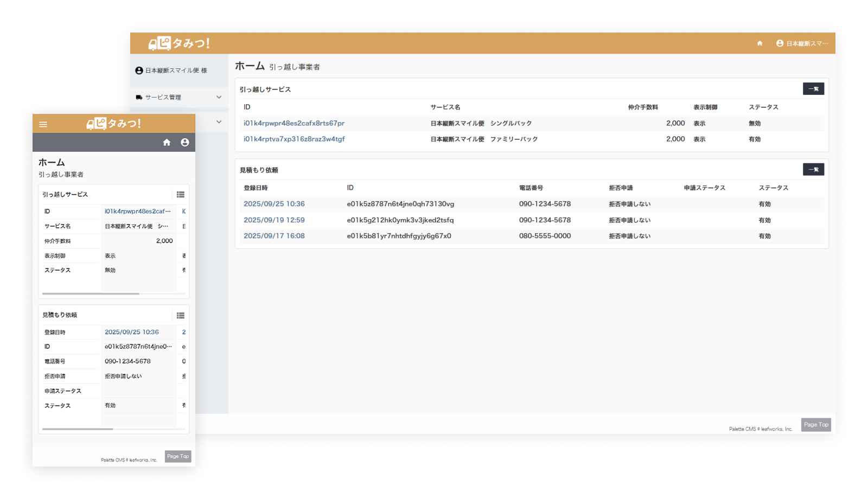Click 一覧 button in 見積もり依頼 panel
The height and width of the screenshot is (499, 868).
click(813, 170)
